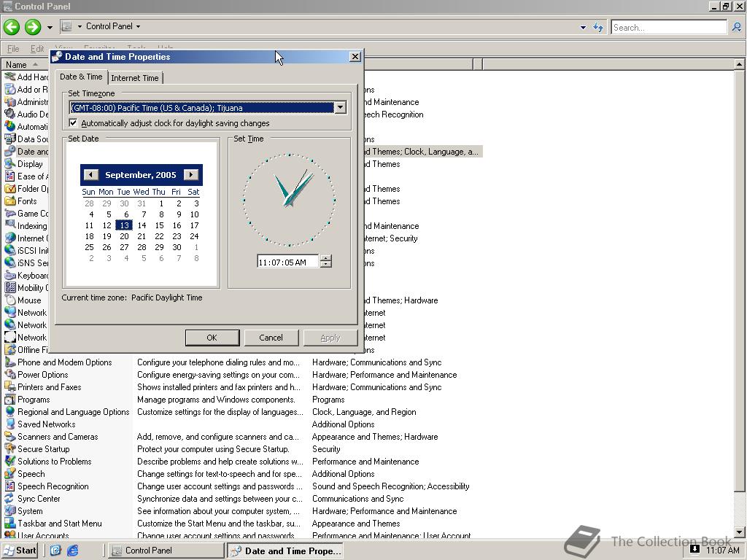747x560 pixels.
Task: Select the Taskbar and Start Menu icon
Action: [x=10, y=524]
